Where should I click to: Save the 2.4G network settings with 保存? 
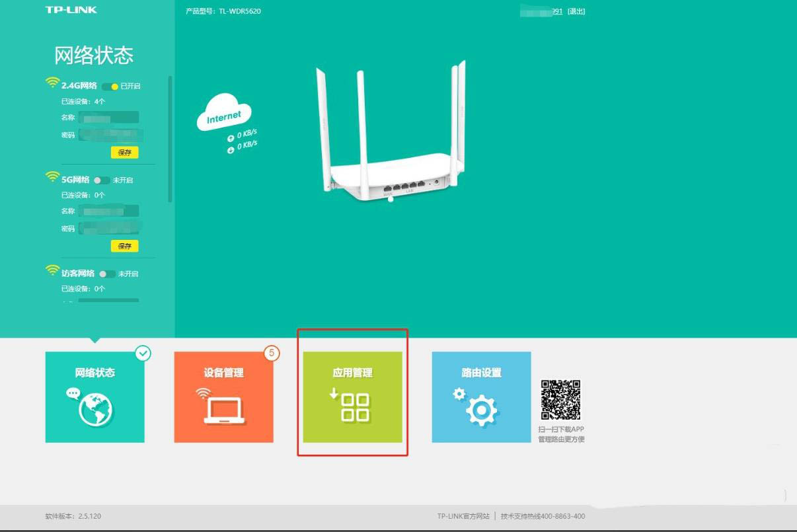[x=124, y=153]
